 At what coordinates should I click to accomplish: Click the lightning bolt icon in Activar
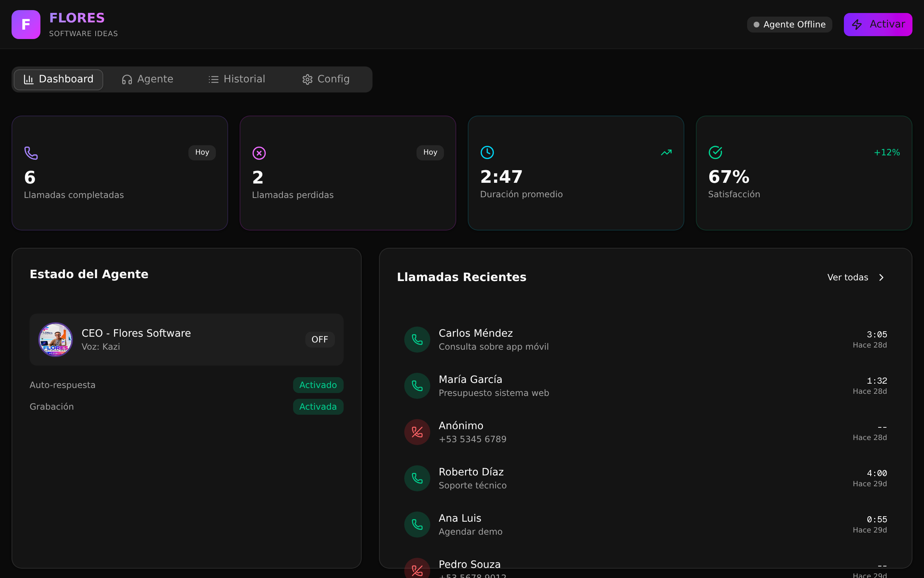(x=857, y=25)
